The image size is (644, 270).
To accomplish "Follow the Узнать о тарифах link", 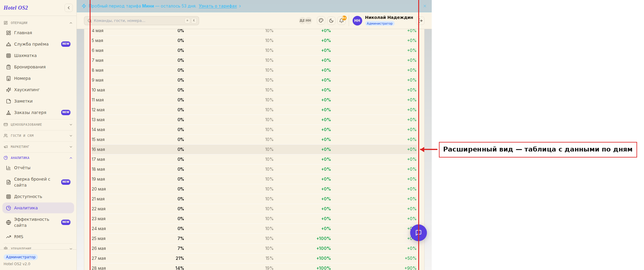I will click(218, 6).
